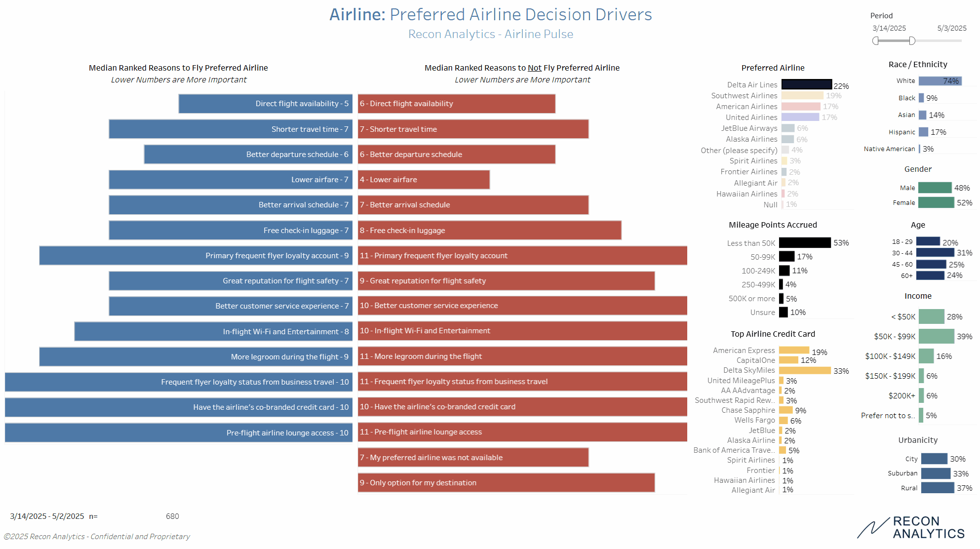Click the 'Only option for my destination' bar
This screenshot has height=549, width=980.
tap(506, 483)
